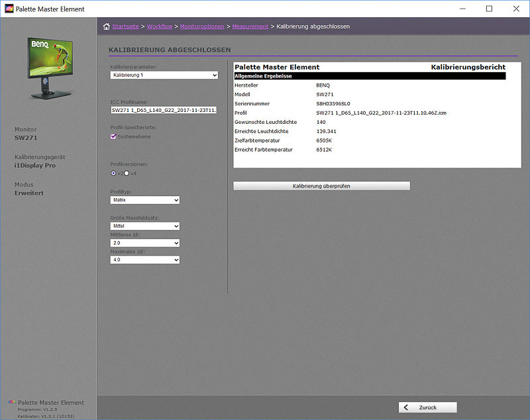530x420 pixels.
Task: Click the Hersteller value BENQ
Action: click(x=323, y=85)
